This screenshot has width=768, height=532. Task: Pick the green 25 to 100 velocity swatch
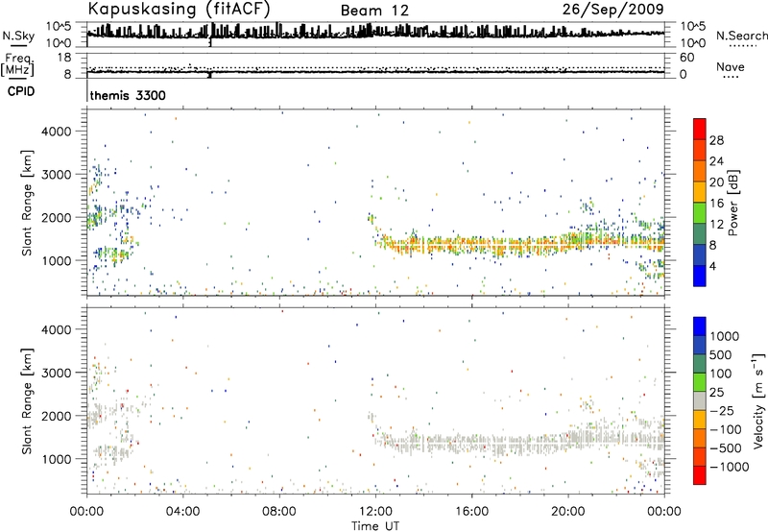click(x=700, y=382)
